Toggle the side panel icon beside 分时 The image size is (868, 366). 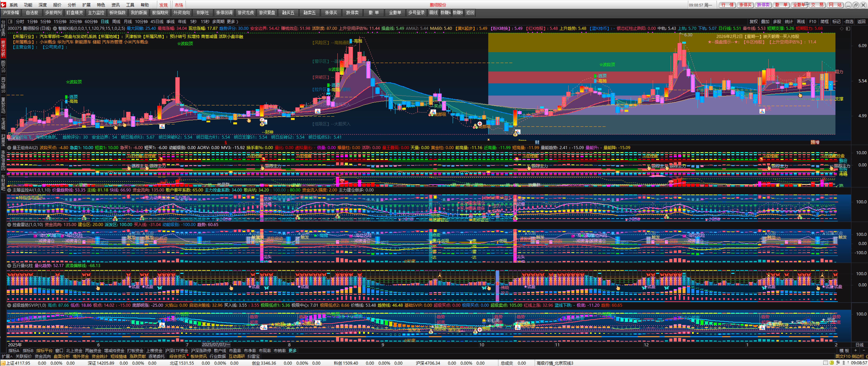10,22
